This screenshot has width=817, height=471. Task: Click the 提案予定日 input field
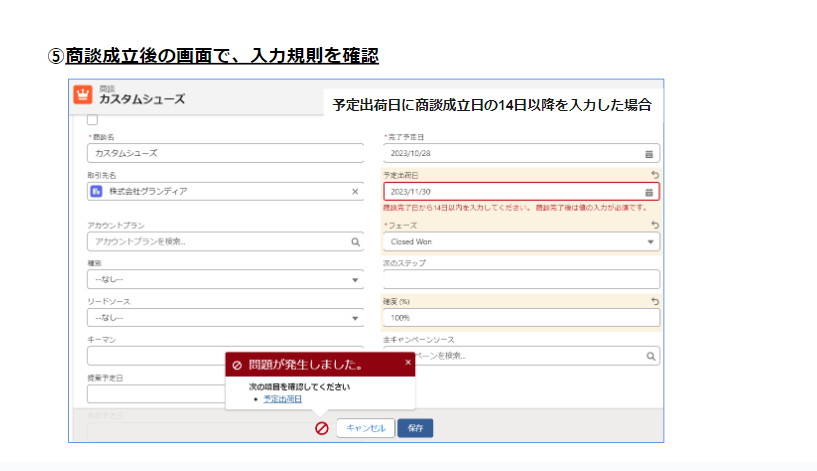156,394
